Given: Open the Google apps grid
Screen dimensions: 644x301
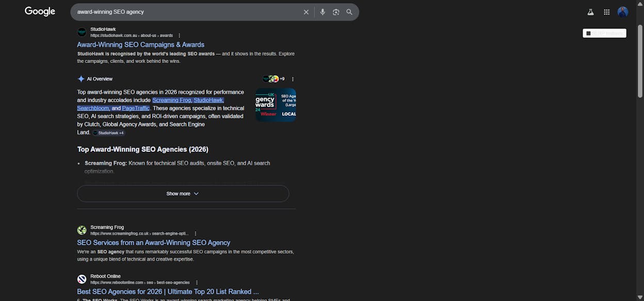Looking at the screenshot, I should coord(607,12).
